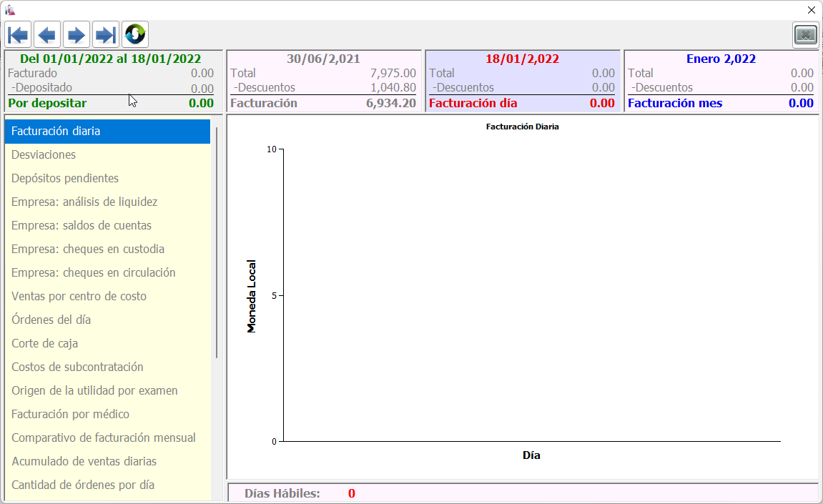View Facturación por médico report

click(70, 415)
